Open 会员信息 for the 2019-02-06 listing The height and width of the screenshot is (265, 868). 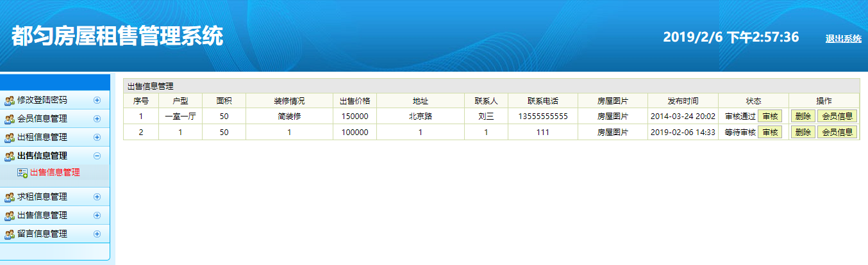pyautogui.click(x=837, y=132)
